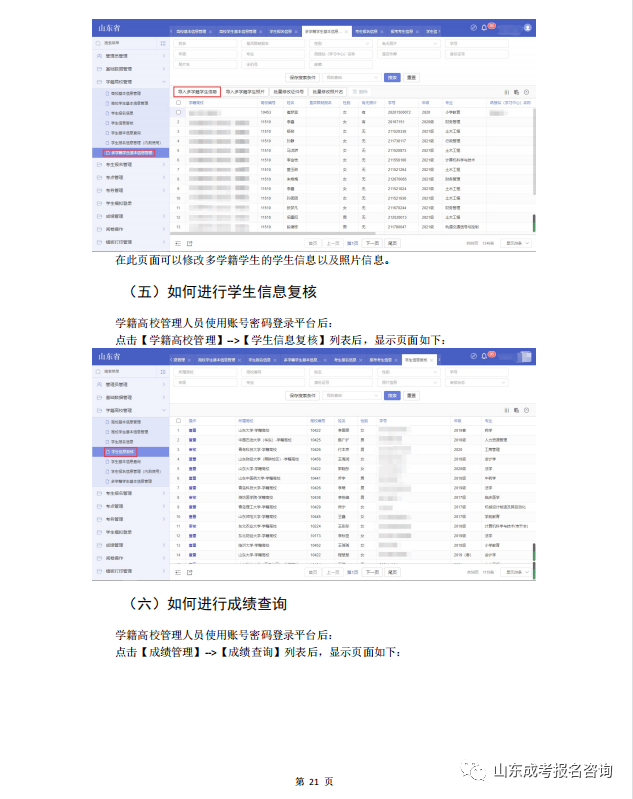Focus first search field in lower form
Screen dimensions: 633x799
click(x=206, y=372)
